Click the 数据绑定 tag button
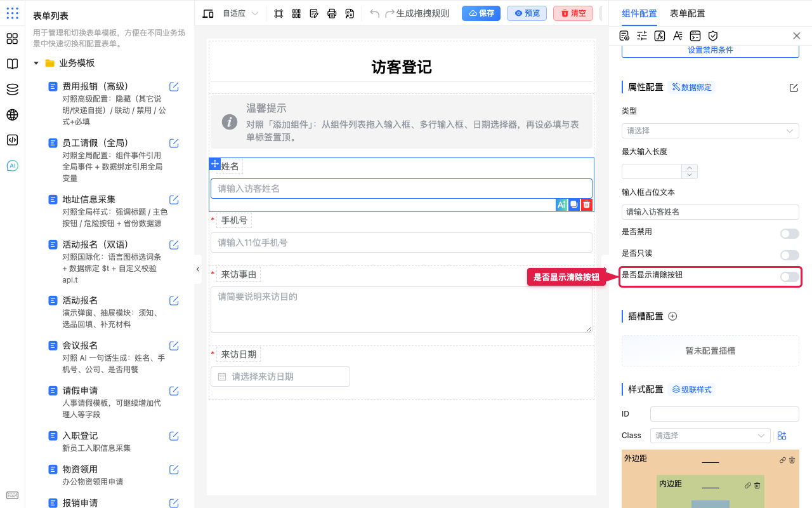Image resolution: width=812 pixels, height=508 pixels. (692, 88)
